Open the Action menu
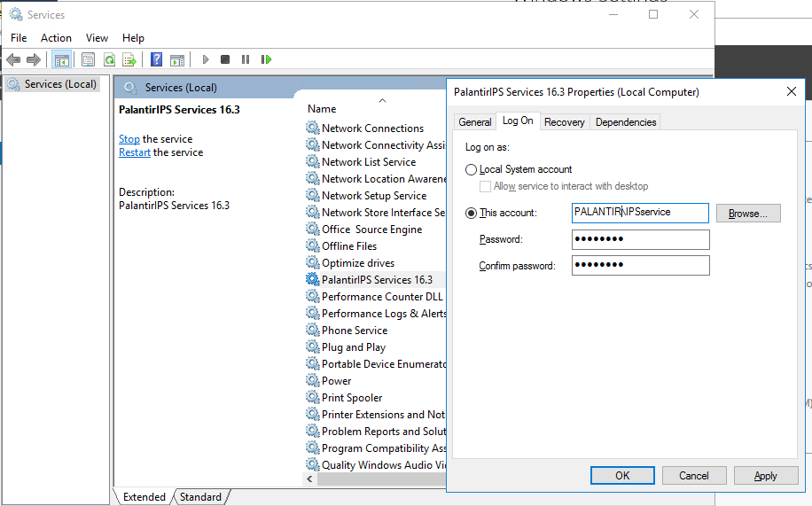Viewport: 812px width, 506px height. pyautogui.click(x=56, y=38)
